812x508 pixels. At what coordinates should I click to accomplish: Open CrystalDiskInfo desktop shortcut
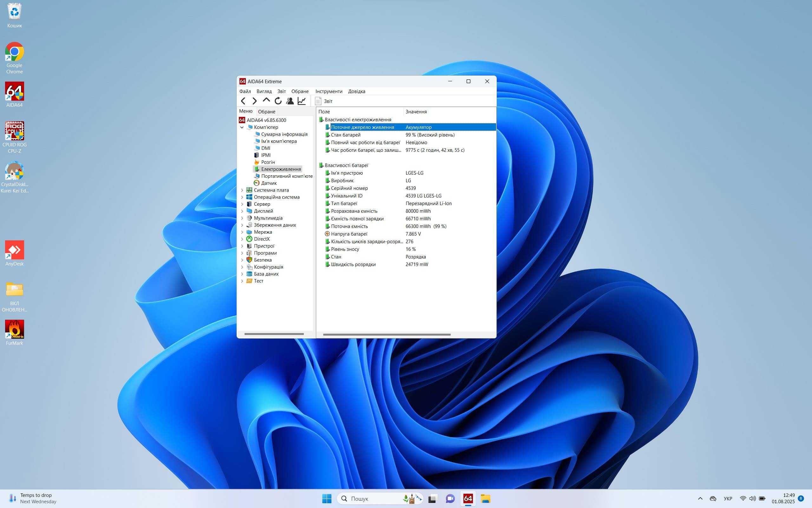[14, 177]
